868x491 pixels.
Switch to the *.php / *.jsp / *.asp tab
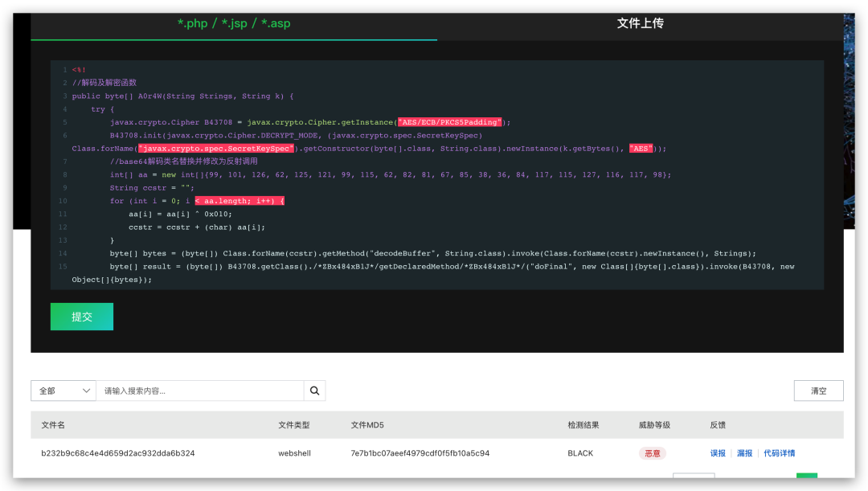(234, 23)
